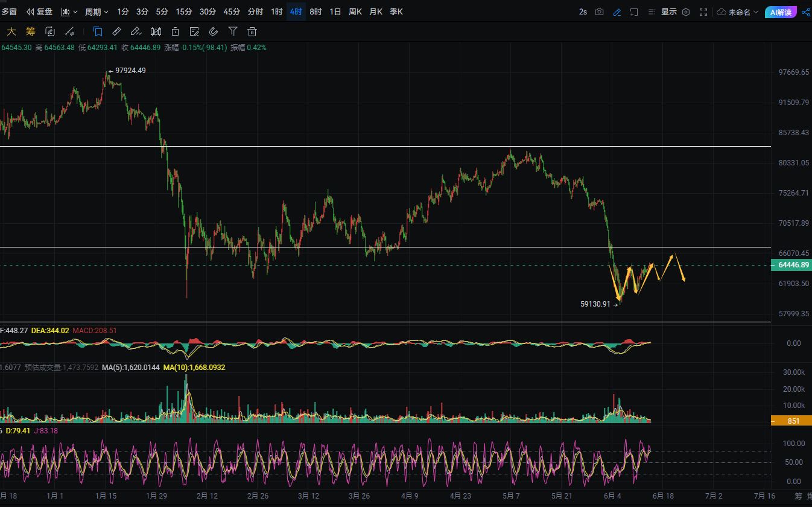
Task: Select the pencil freehand draw tool
Action: point(136,31)
